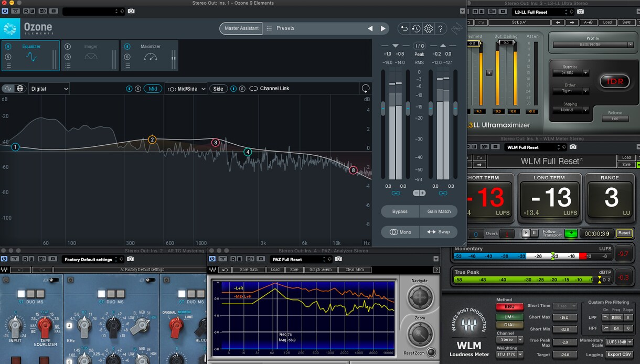Click Gain Match button
The height and width of the screenshot is (364, 640).
[439, 211]
